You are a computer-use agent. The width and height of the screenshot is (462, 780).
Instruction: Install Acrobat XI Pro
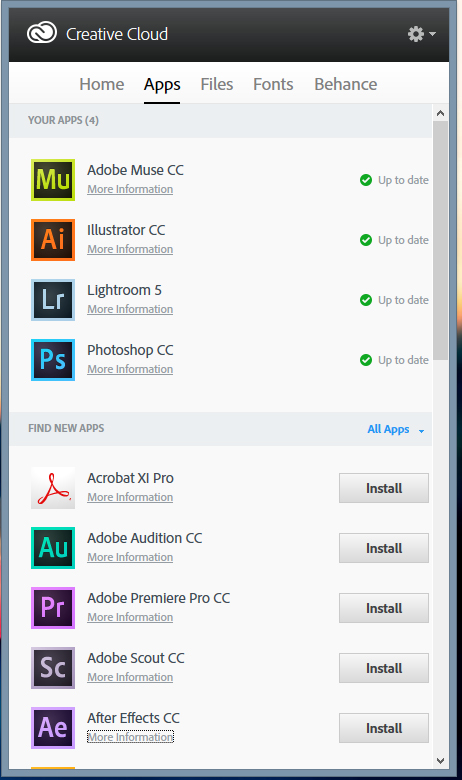click(x=384, y=488)
